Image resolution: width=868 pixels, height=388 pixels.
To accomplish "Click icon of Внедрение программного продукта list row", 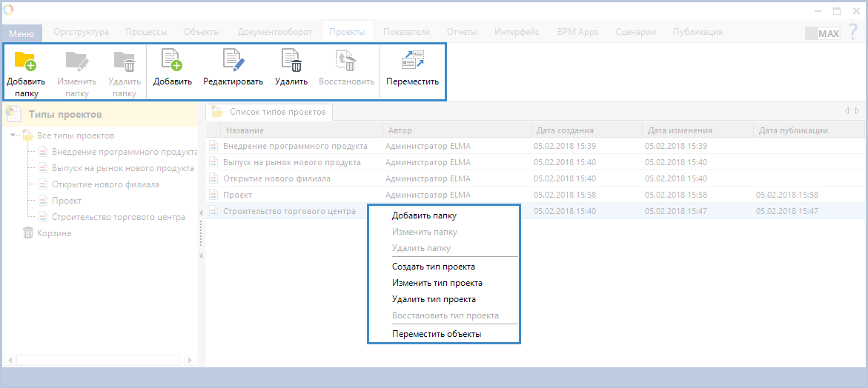I will pyautogui.click(x=213, y=147).
